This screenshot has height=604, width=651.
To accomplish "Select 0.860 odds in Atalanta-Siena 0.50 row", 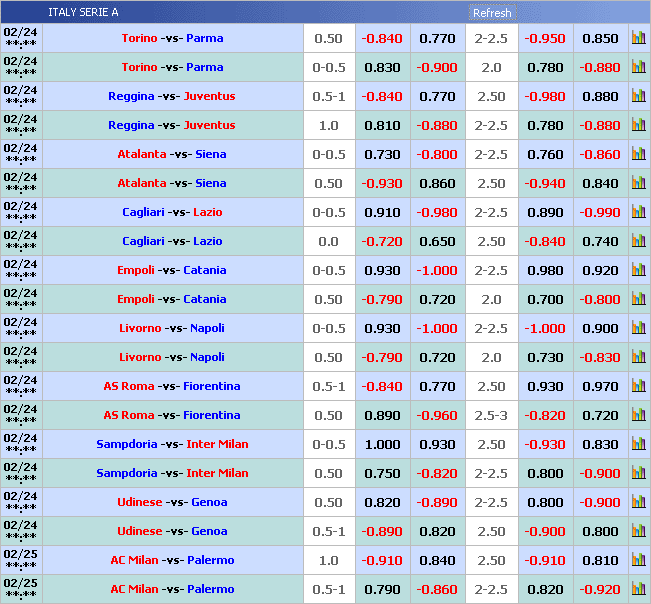I will [x=437, y=184].
